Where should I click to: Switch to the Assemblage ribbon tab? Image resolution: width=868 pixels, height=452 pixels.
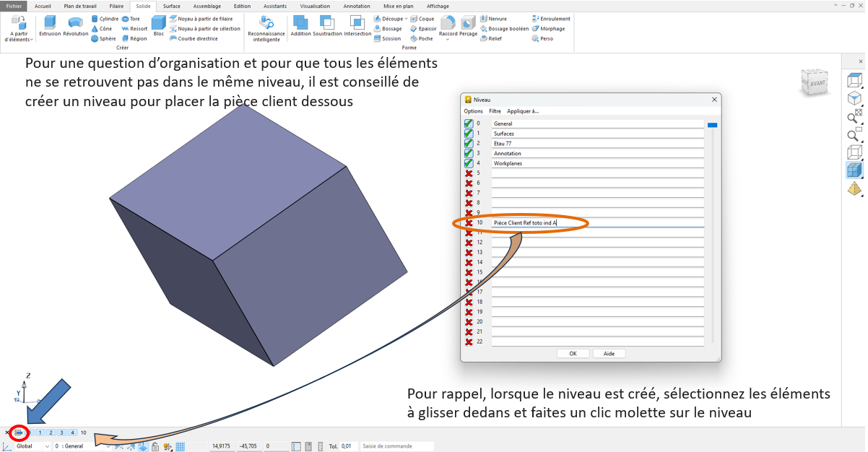(x=206, y=6)
